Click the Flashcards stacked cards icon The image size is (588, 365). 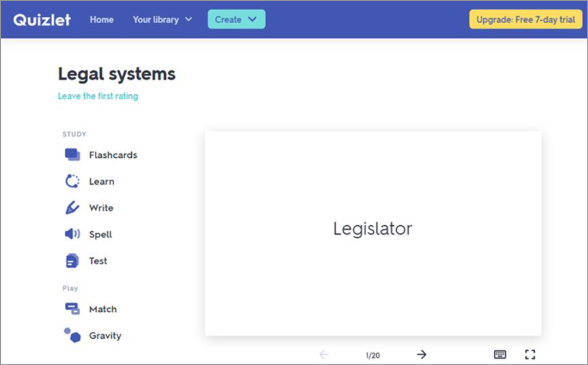point(72,155)
